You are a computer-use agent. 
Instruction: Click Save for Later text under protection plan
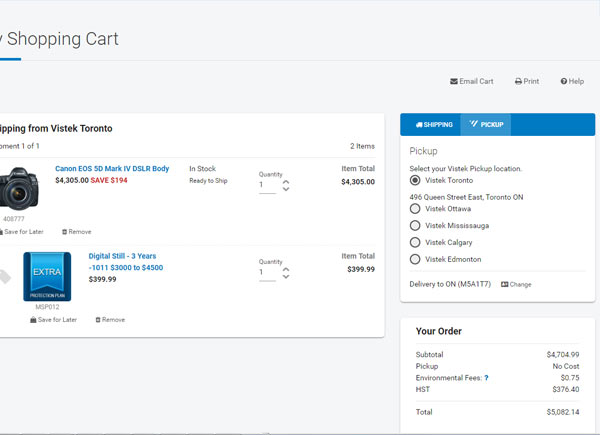(x=57, y=319)
